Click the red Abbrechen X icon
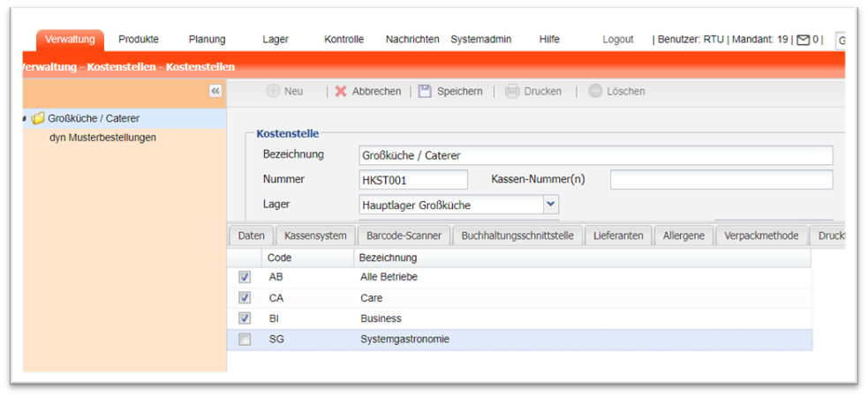This screenshot has height=397, width=868. (x=341, y=91)
